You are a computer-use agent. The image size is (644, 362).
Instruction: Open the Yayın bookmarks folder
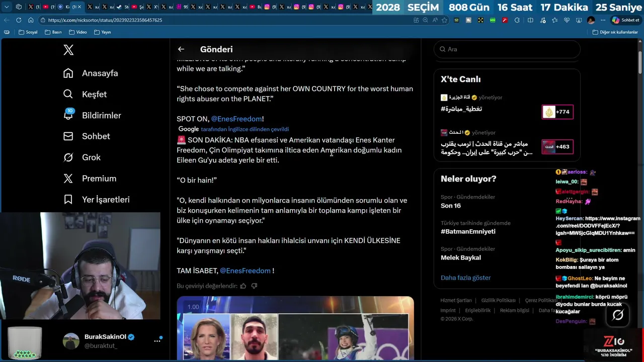point(102,32)
